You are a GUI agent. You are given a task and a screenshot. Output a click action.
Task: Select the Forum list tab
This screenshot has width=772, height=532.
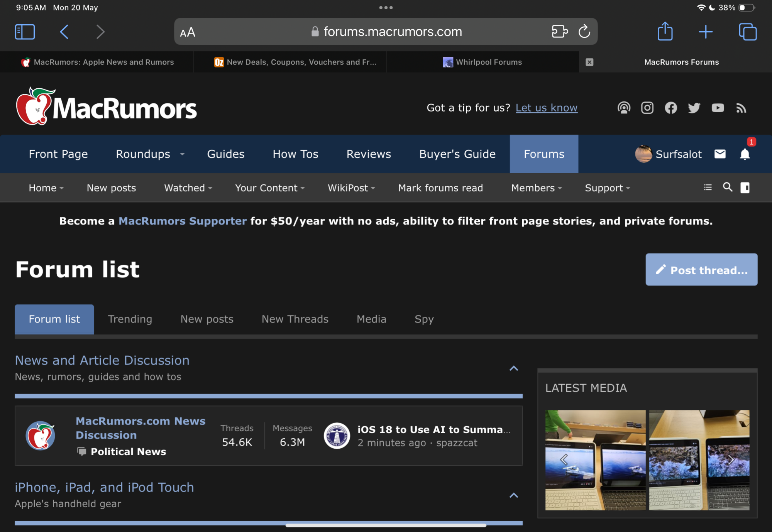point(54,319)
